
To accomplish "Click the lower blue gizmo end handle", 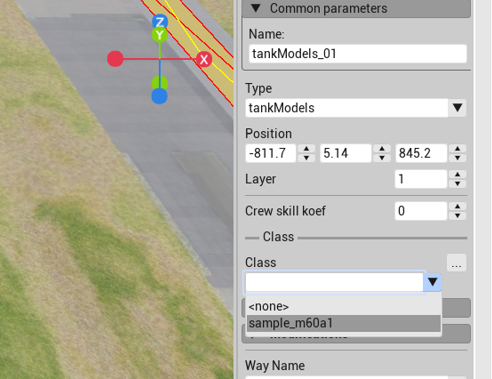I will [x=159, y=96].
